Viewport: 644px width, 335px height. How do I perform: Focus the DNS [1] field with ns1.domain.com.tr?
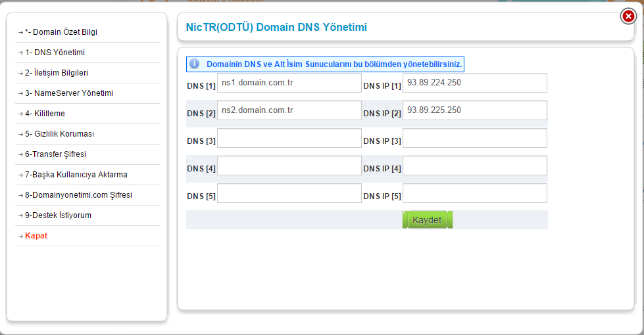point(289,83)
